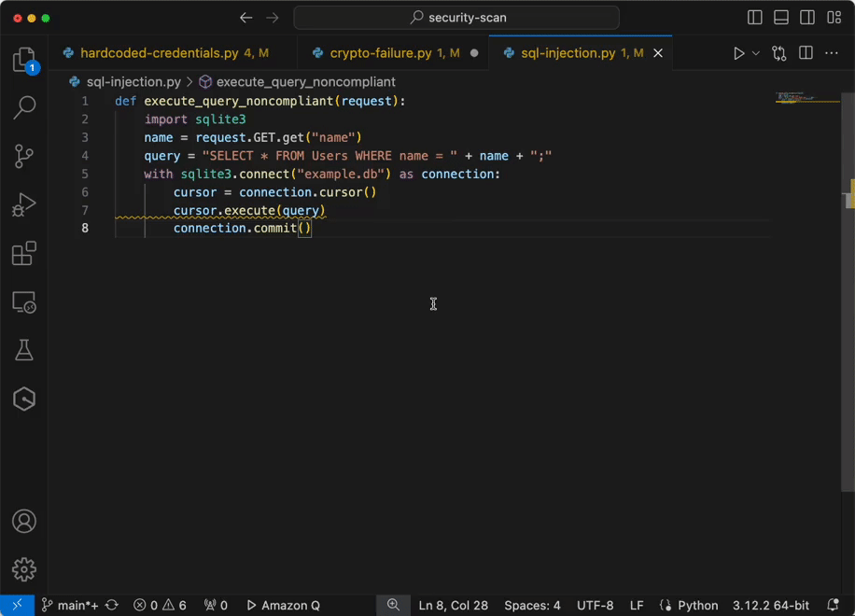
Task: Toggle the secondary sidebar
Action: pyautogui.click(x=806, y=17)
